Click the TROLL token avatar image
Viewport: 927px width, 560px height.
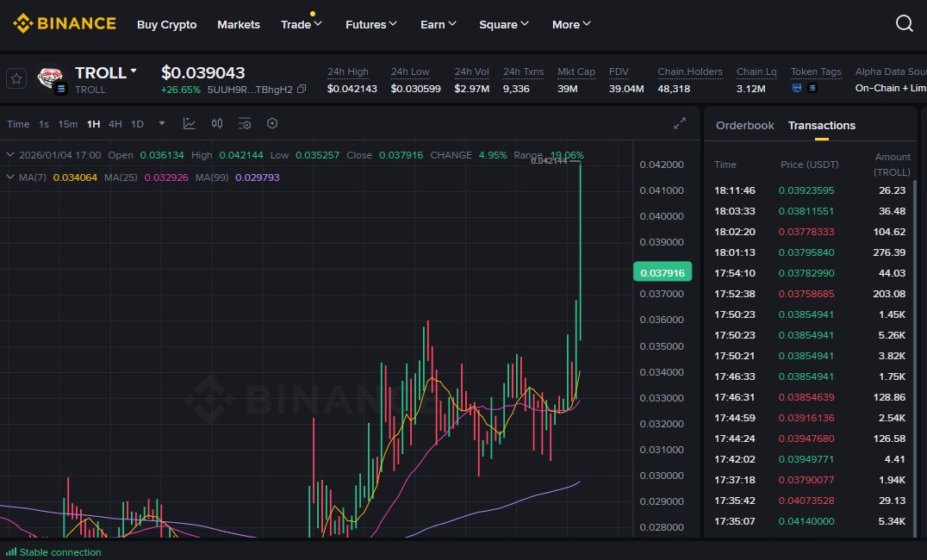pyautogui.click(x=50, y=79)
